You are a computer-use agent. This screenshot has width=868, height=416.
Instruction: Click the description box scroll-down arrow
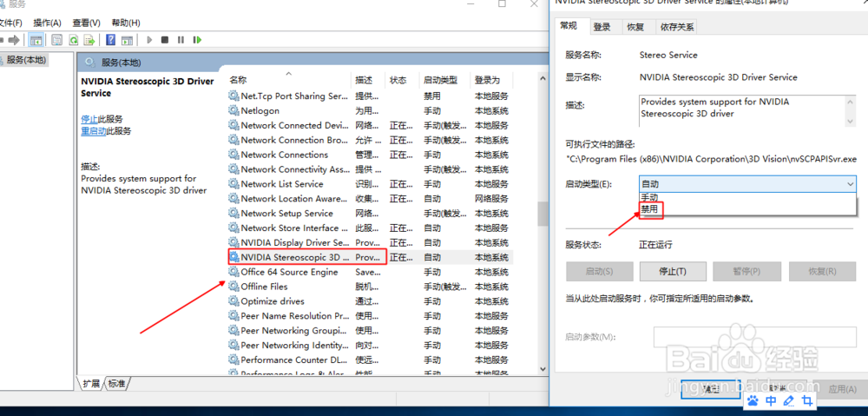point(851,122)
